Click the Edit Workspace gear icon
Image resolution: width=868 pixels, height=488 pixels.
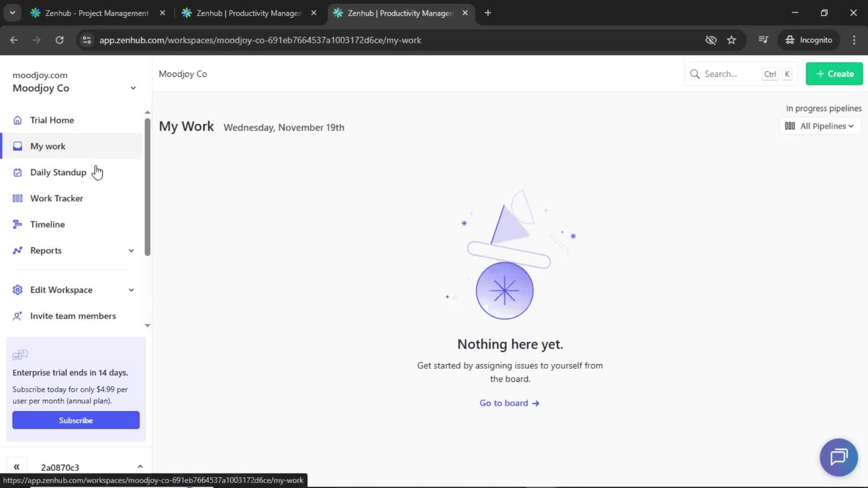tap(18, 290)
